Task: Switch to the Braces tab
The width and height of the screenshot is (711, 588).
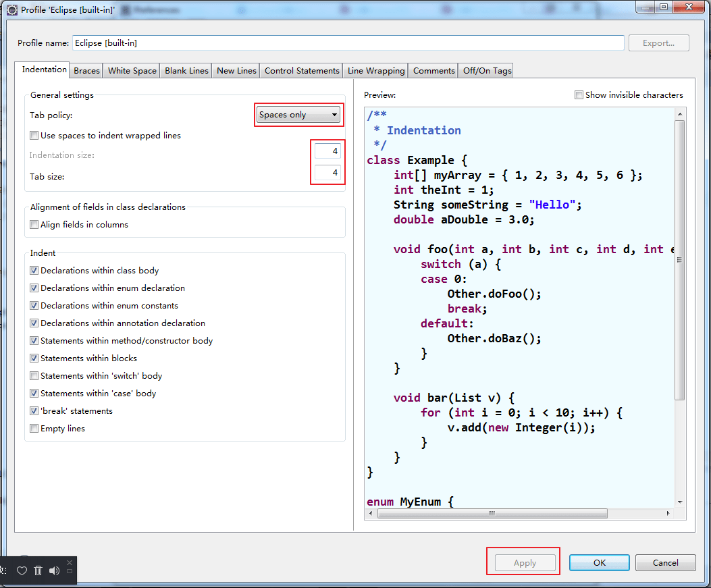Action: 86,70
